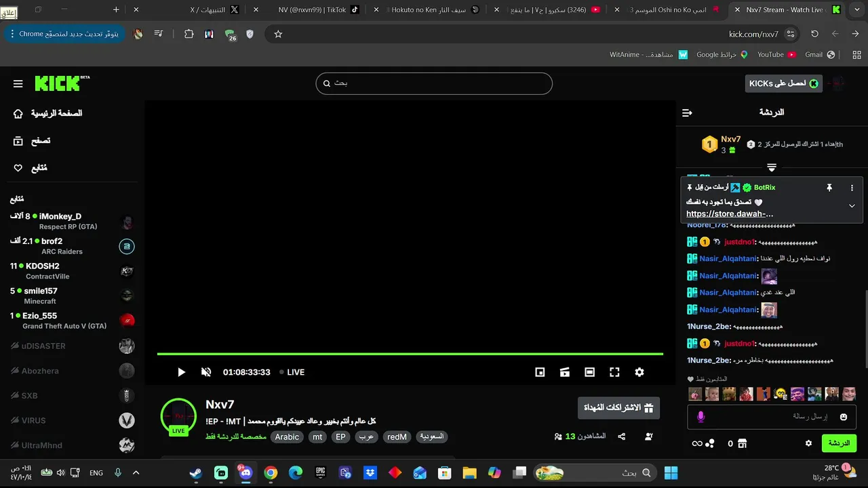The image size is (868, 488).
Task: Enter fullscreen on the video player
Action: click(x=614, y=372)
